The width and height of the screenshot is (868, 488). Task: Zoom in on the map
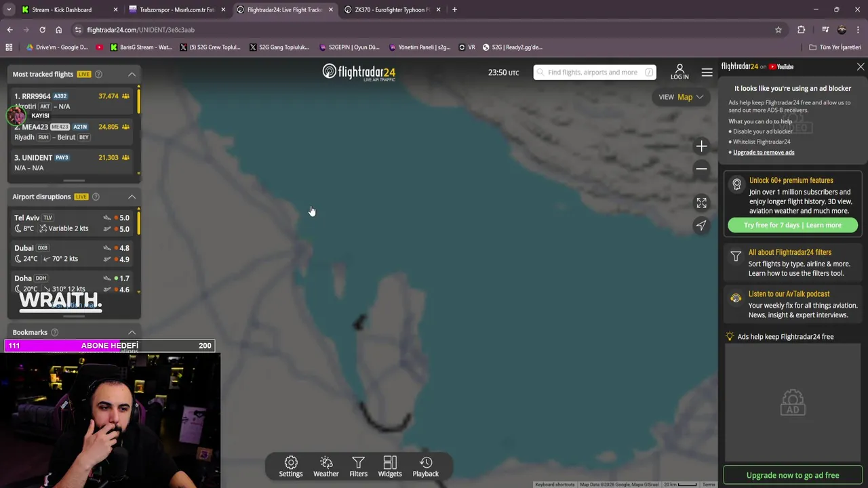coord(701,146)
